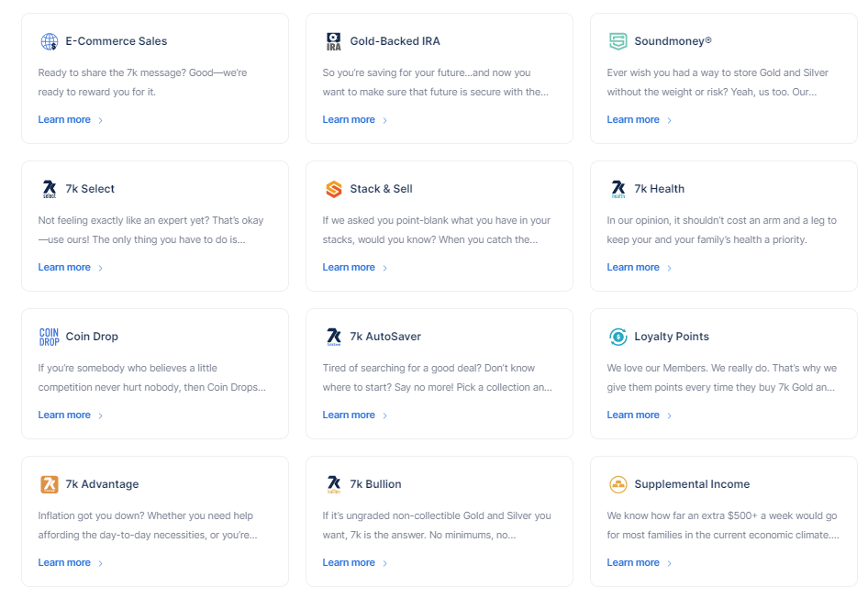Screen dimensions: 868x609
Task: Click description "Ready to share the 7k message?"
Action: tap(112, 73)
